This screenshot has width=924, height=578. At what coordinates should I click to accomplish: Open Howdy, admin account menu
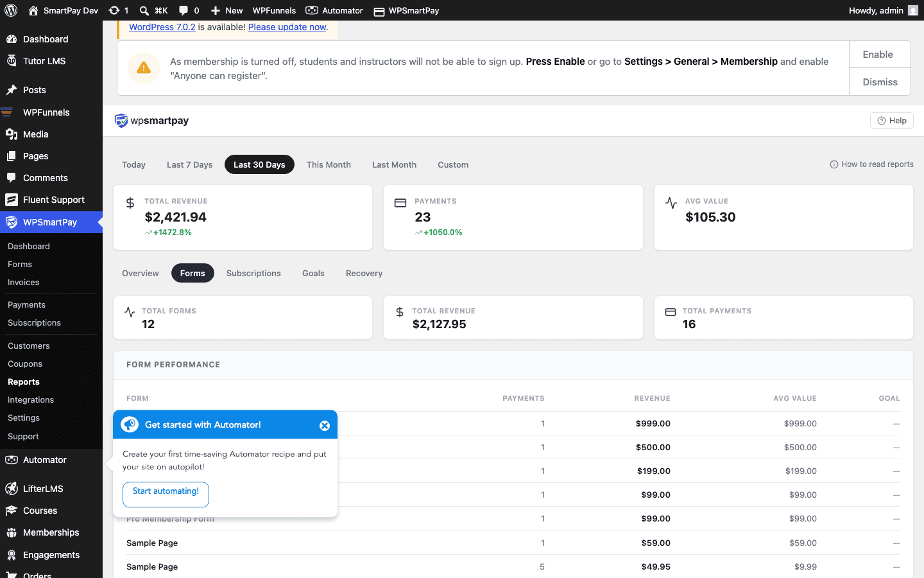click(883, 10)
